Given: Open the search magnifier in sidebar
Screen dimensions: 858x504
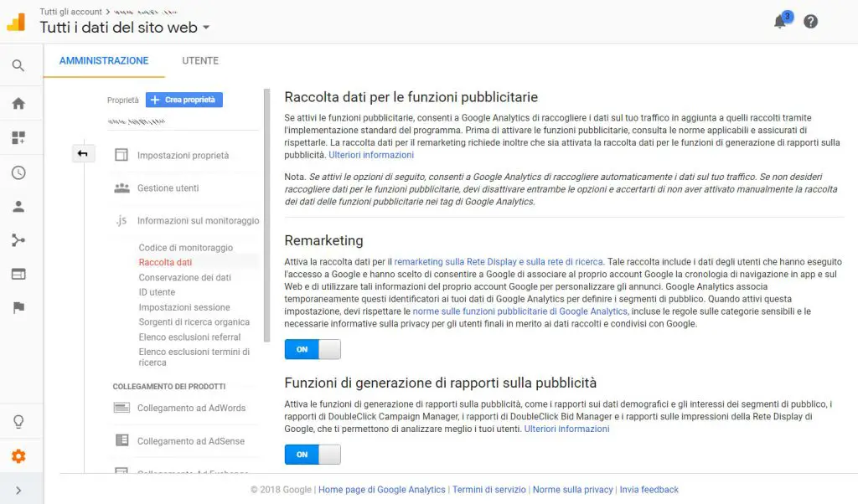Looking at the screenshot, I should [x=18, y=65].
